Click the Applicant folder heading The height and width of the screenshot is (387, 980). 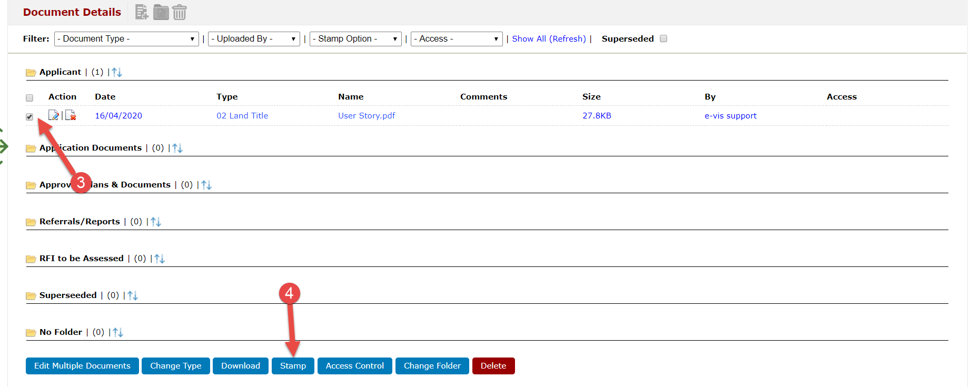tap(60, 72)
